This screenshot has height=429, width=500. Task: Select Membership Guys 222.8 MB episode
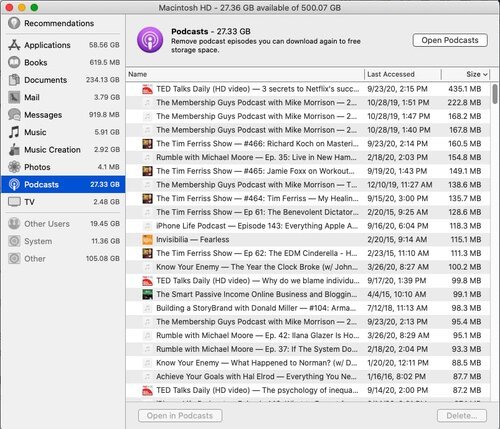pyautogui.click(x=308, y=103)
